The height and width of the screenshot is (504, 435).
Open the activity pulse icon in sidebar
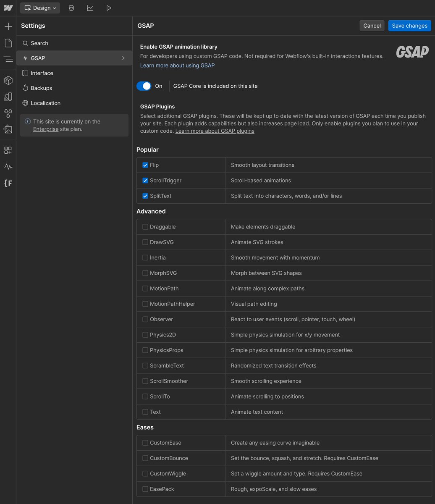point(8,167)
